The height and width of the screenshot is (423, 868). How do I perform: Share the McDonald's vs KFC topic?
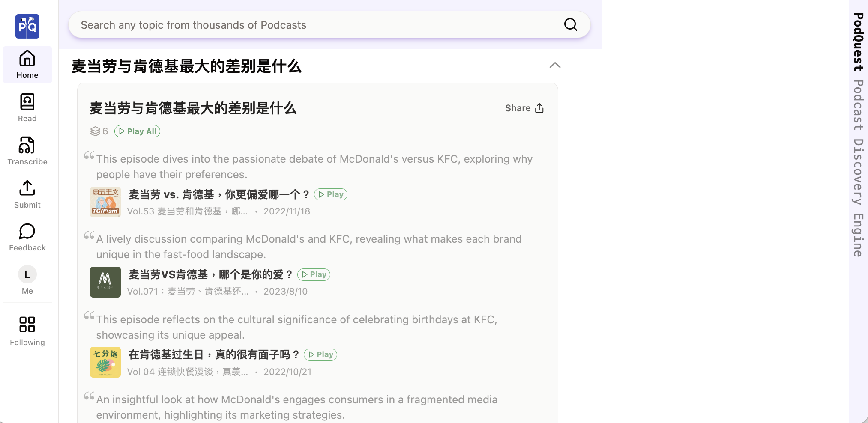[x=524, y=108]
